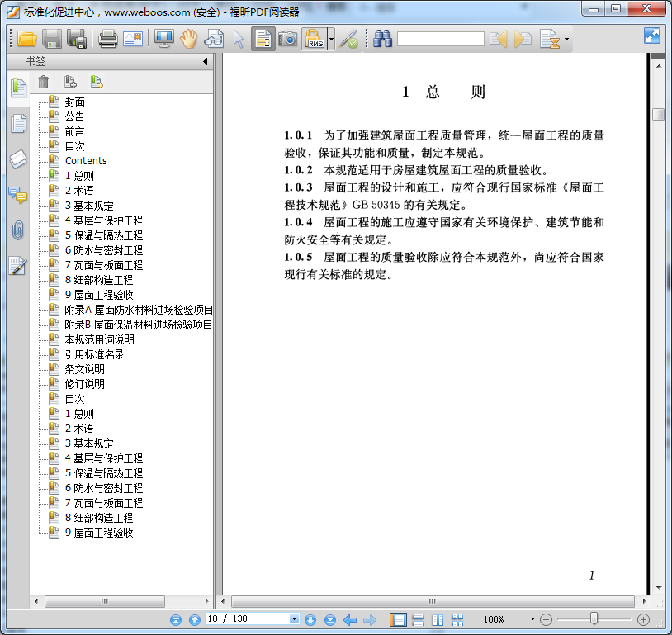This screenshot has height=635, width=672.
Task: Open the Comments panel icon
Action: point(17,195)
